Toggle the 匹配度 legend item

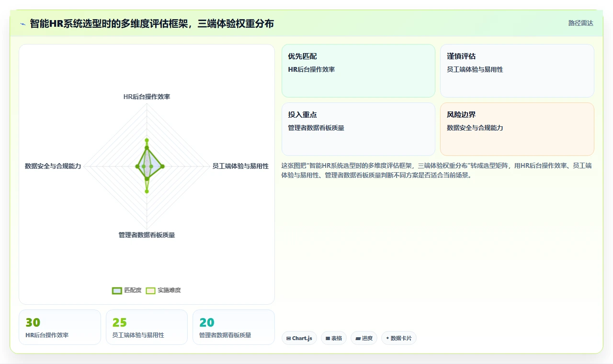click(x=126, y=290)
